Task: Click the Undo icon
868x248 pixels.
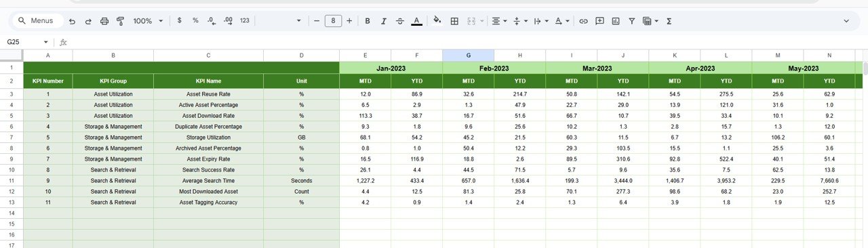Action: 73,21
